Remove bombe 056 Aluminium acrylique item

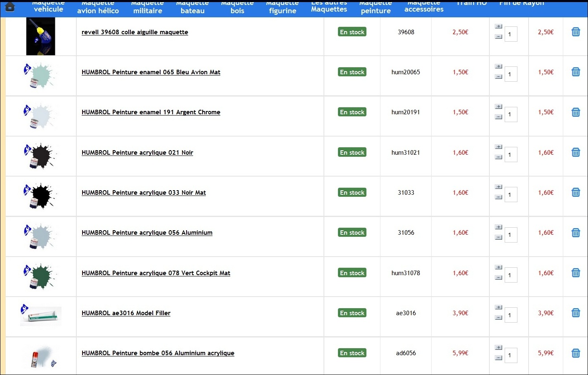tap(576, 353)
